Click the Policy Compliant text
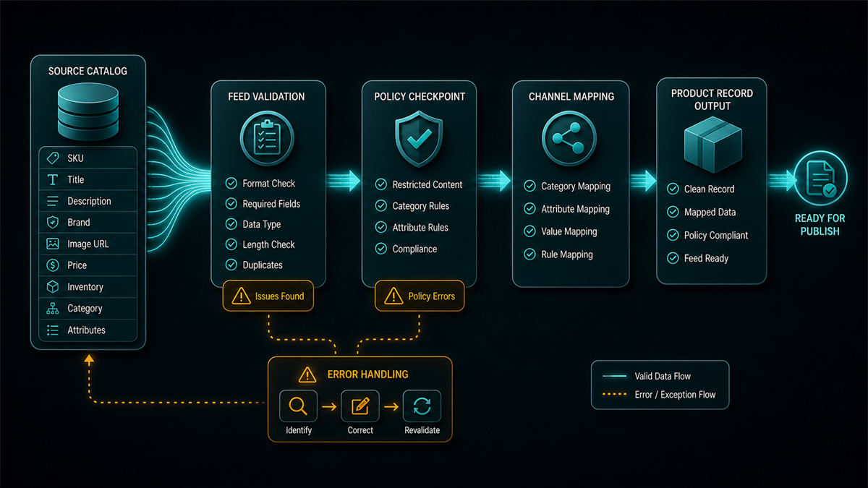Image resolution: width=868 pixels, height=488 pixels. coord(716,236)
